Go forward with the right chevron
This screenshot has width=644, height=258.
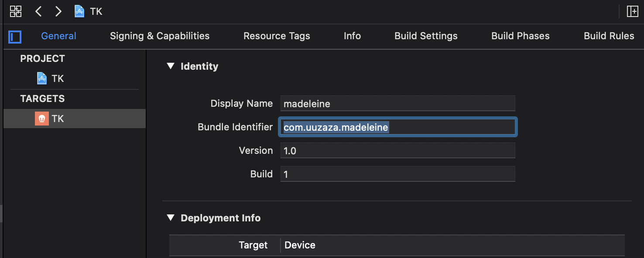point(58,11)
